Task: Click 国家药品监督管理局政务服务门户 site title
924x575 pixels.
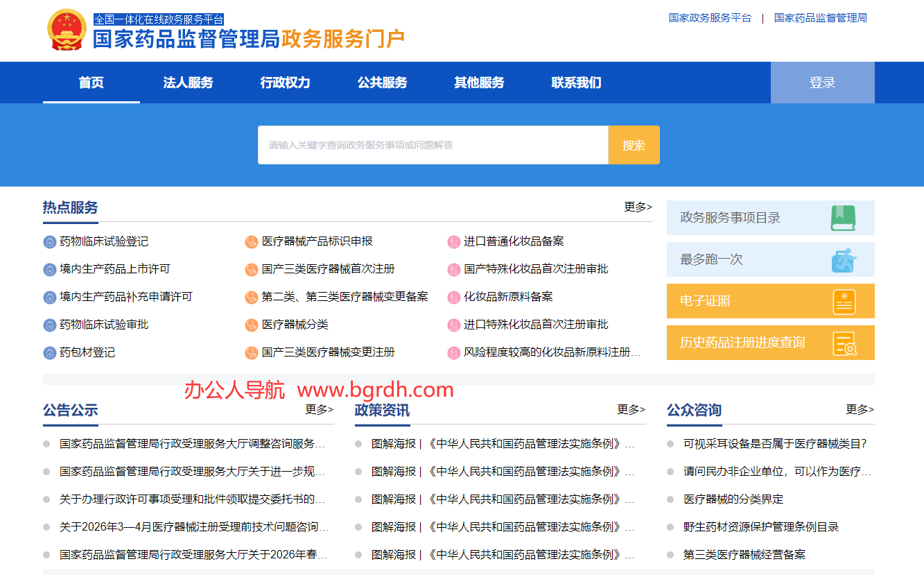Action: pos(249,39)
